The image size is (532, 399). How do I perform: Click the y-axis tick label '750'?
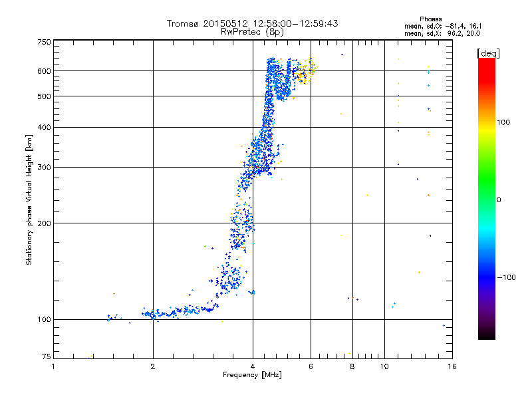point(45,42)
